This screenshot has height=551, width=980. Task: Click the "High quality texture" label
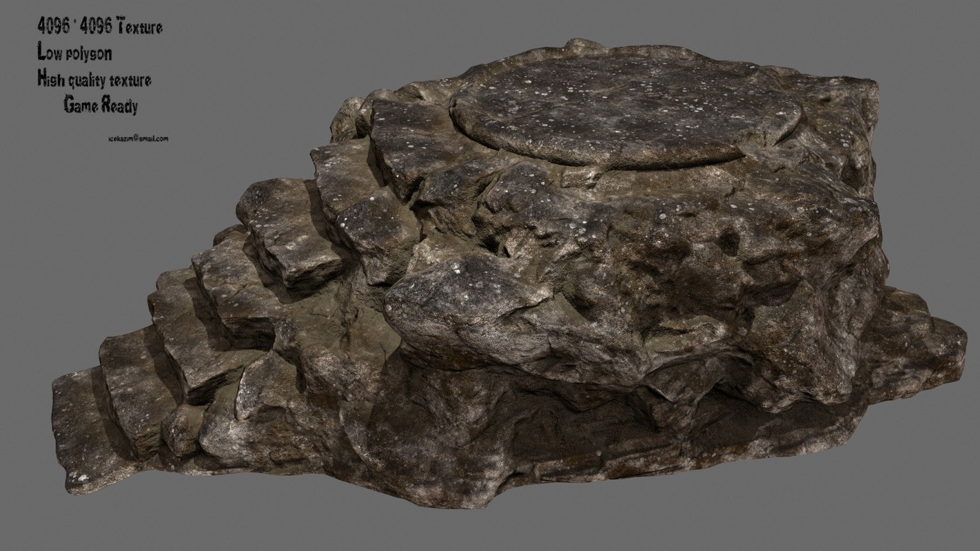pyautogui.click(x=94, y=79)
